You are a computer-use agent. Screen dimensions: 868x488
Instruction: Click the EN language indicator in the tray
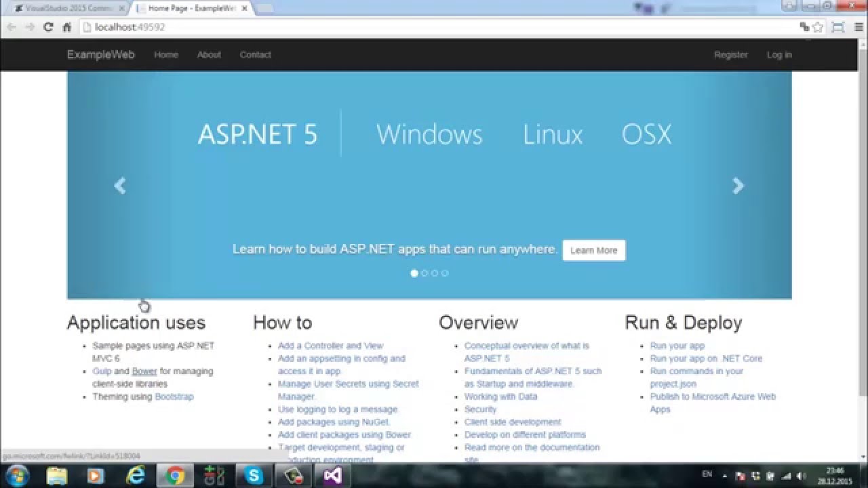[707, 474]
